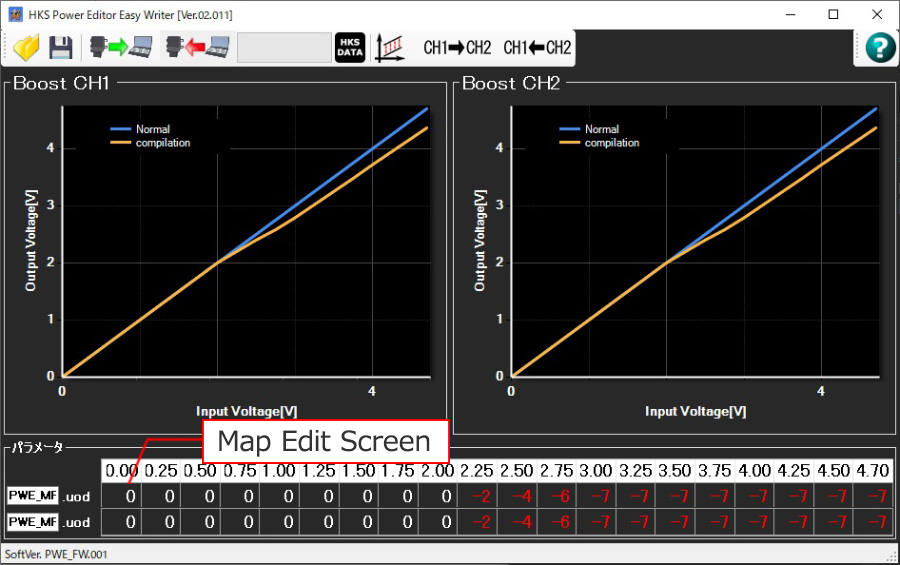Open help with the question mark icon

880,48
